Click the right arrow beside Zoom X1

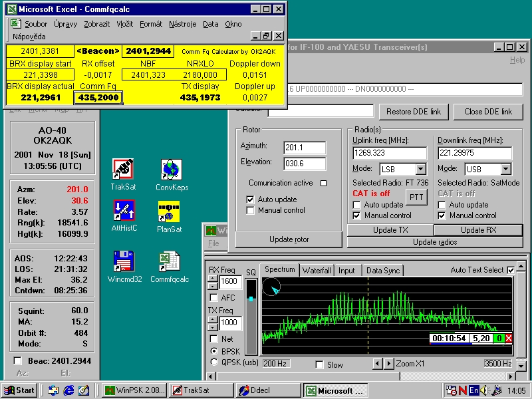click(x=389, y=364)
